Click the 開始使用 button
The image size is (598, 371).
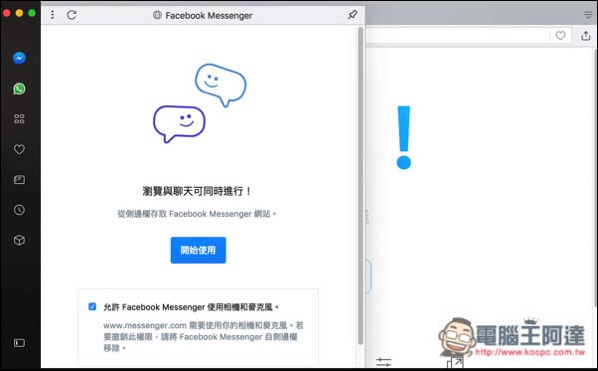[198, 250]
